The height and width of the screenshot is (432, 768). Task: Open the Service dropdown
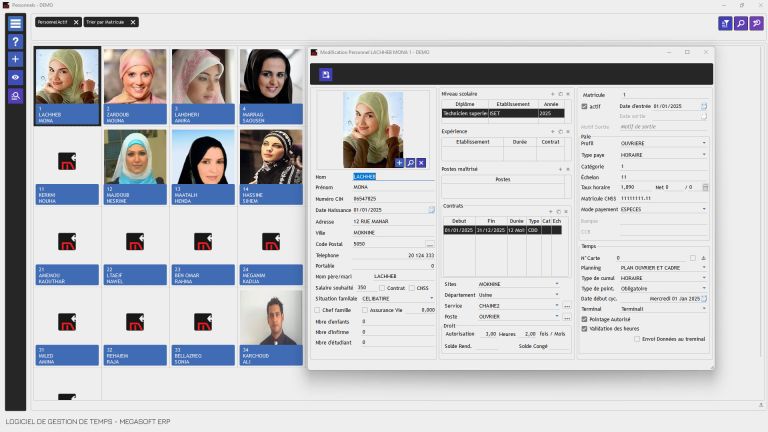point(557,306)
